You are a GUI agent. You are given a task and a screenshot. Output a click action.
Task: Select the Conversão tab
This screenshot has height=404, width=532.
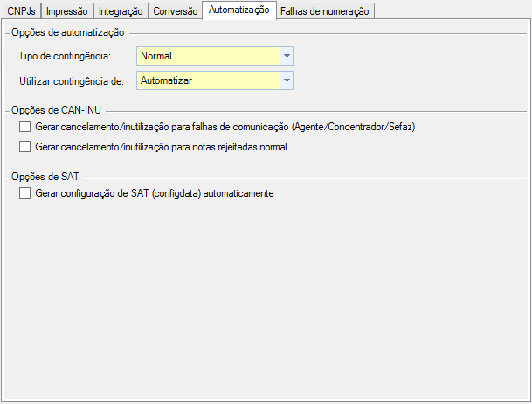click(175, 11)
